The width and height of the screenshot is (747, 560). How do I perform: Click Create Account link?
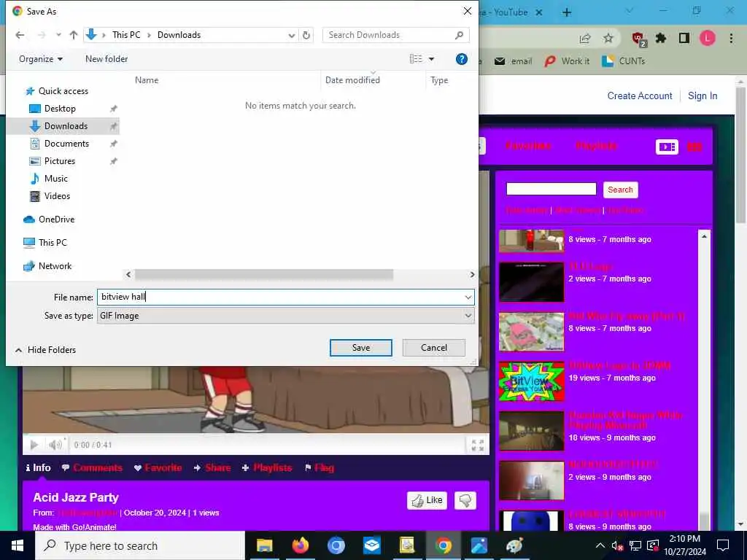coord(640,96)
